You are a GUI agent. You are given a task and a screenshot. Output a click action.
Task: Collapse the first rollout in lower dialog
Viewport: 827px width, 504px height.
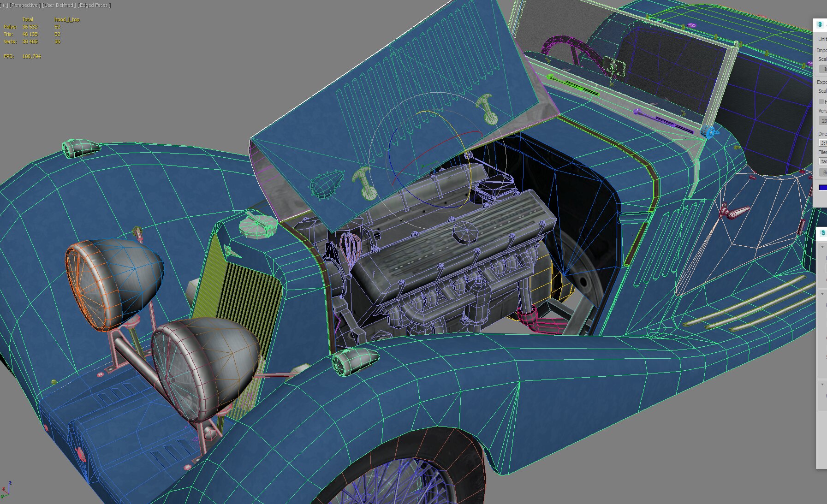[x=822, y=247]
